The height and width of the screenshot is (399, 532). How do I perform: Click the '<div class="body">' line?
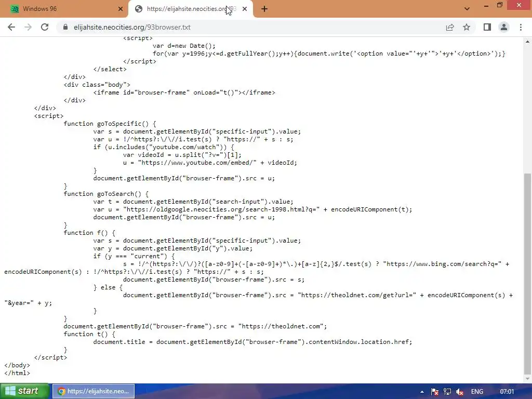pyautogui.click(x=97, y=85)
